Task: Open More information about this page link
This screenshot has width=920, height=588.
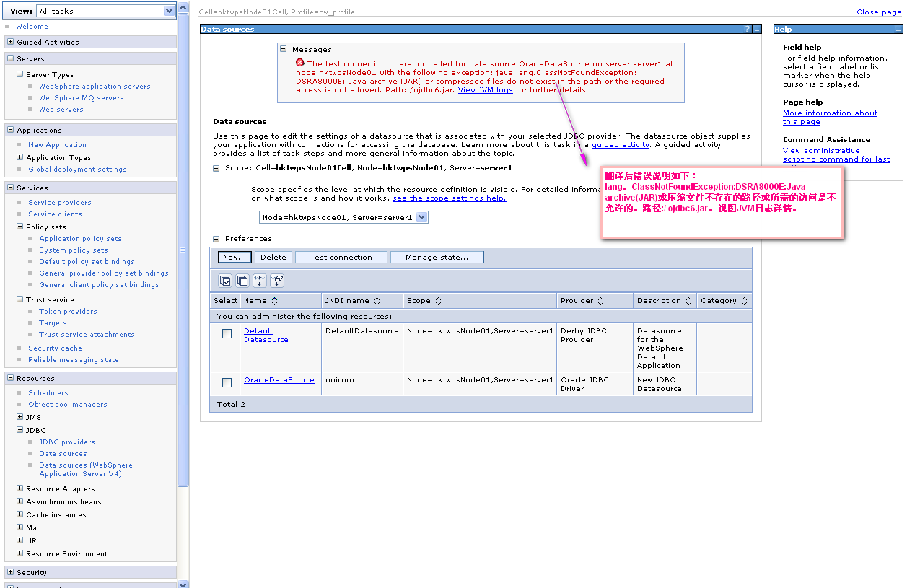Action: click(831, 117)
